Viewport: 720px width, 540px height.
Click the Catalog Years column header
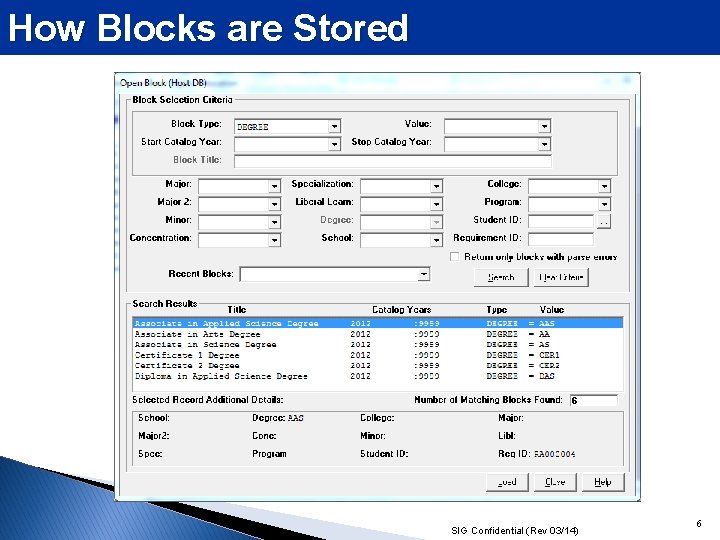coord(402,310)
